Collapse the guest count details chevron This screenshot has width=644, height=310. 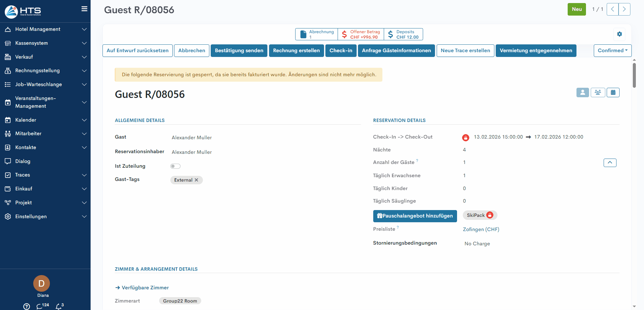tap(610, 163)
